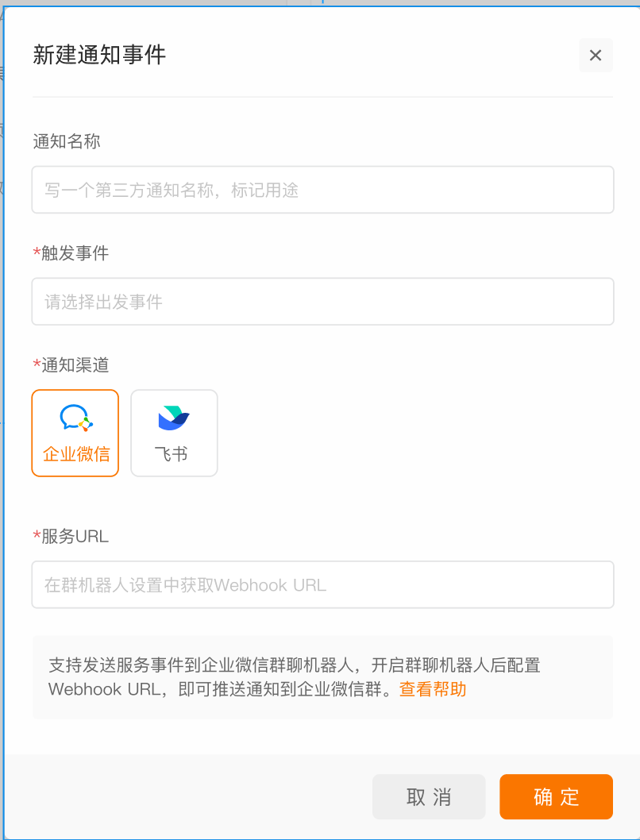The image size is (640, 840).
Task: Select the 企业微信 notification channel card
Action: point(75,433)
